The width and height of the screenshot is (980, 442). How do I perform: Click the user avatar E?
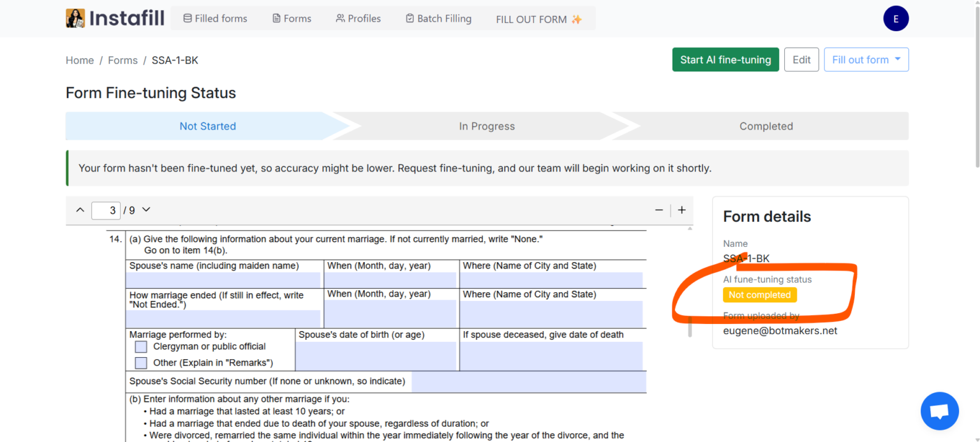(895, 19)
